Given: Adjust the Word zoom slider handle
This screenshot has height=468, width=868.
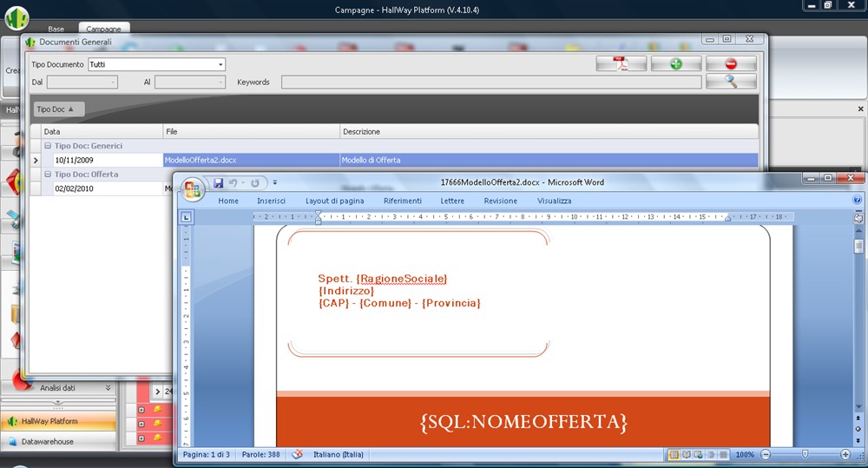Looking at the screenshot, I should pos(805,455).
